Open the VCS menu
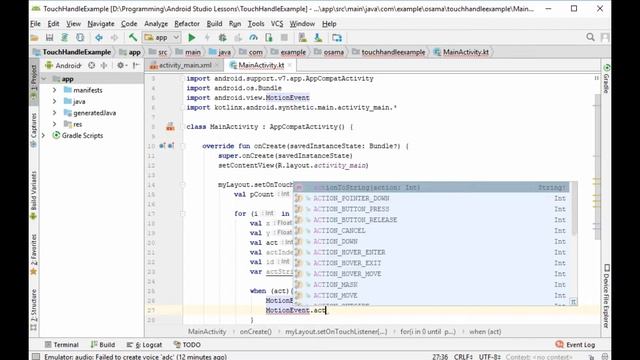Viewport: 640px width, 360px height. pos(277,24)
